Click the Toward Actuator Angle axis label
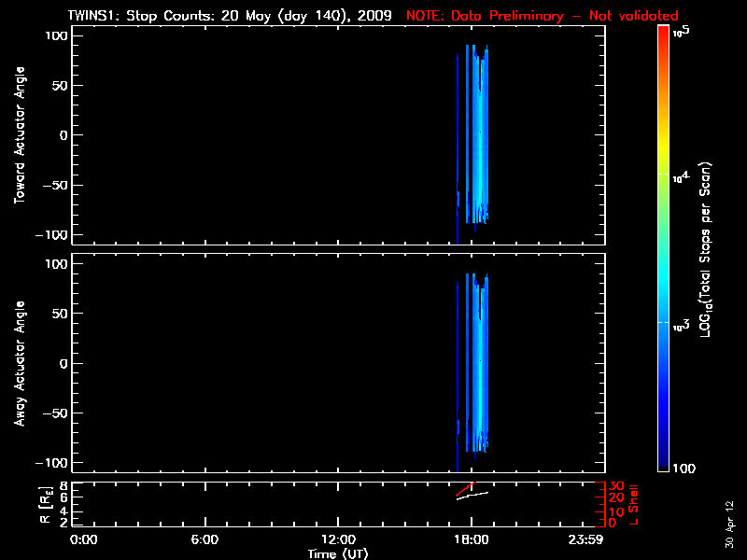The image size is (747, 560). pyautogui.click(x=18, y=136)
